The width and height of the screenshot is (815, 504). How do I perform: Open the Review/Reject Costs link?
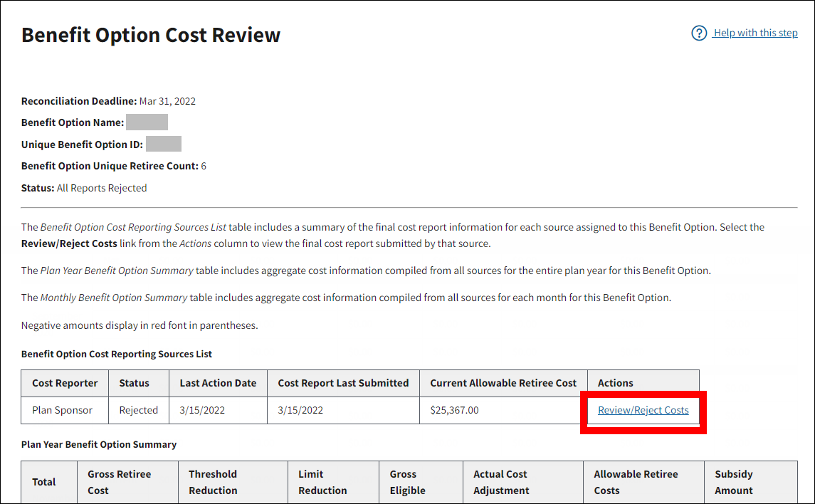point(643,410)
